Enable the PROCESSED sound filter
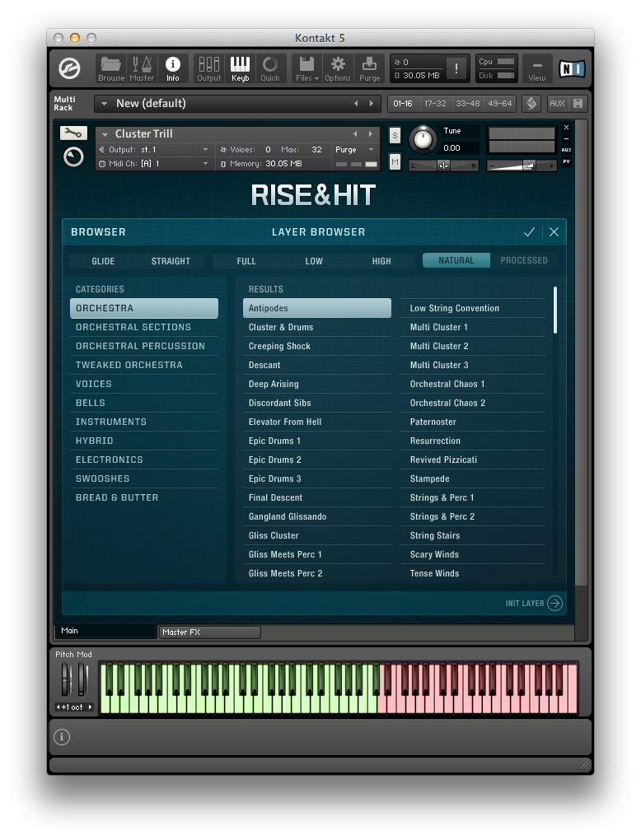 coord(524,260)
